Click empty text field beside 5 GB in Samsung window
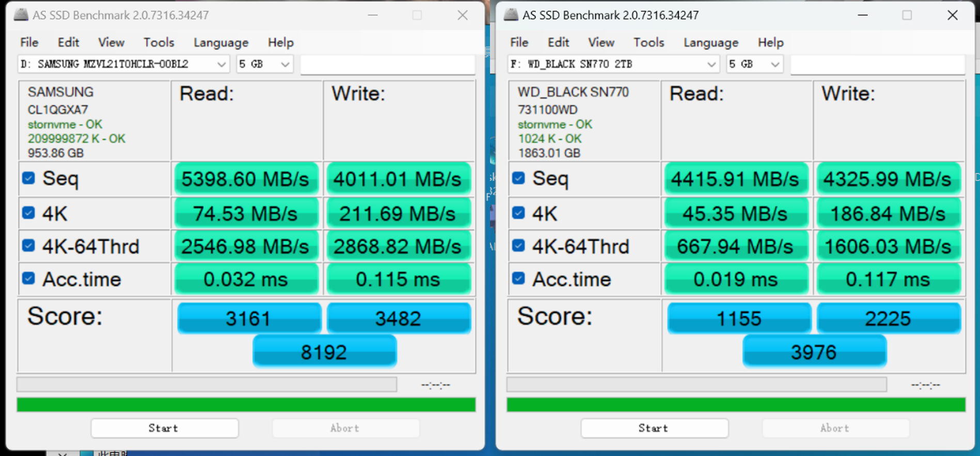The height and width of the screenshot is (456, 980). pyautogui.click(x=388, y=64)
